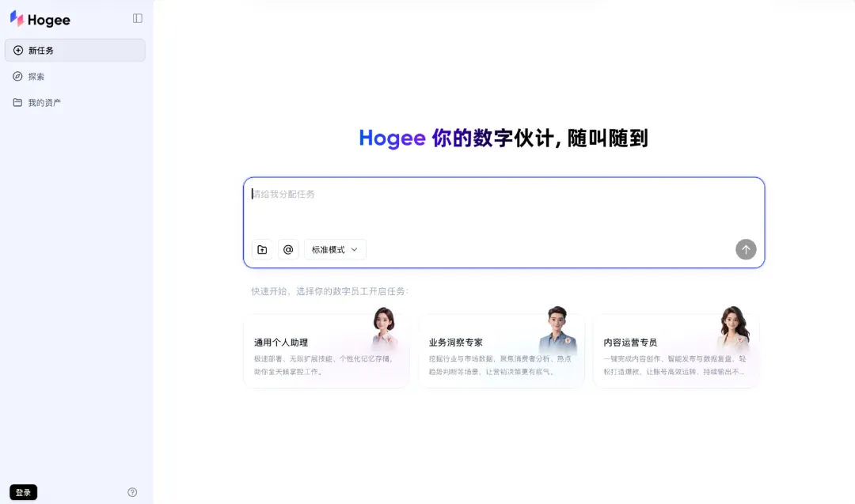The width and height of the screenshot is (855, 504).
Task: Click the 新任务 plus icon
Action: pos(19,50)
